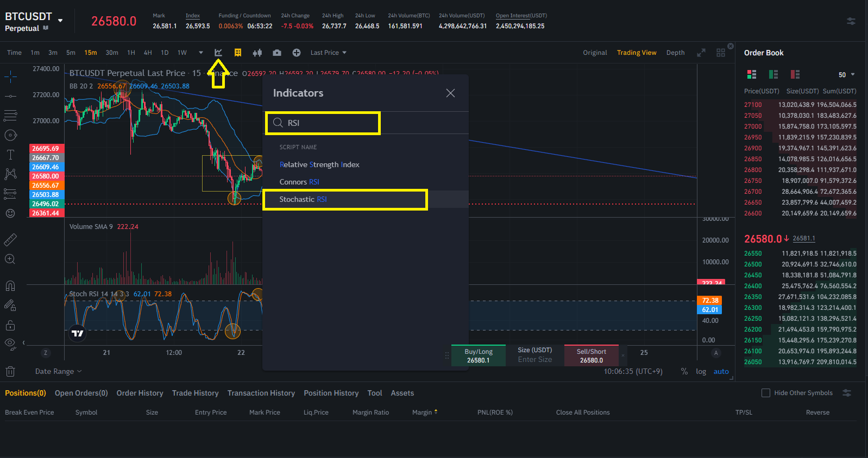Open preferences sliders icon at top right

(851, 21)
